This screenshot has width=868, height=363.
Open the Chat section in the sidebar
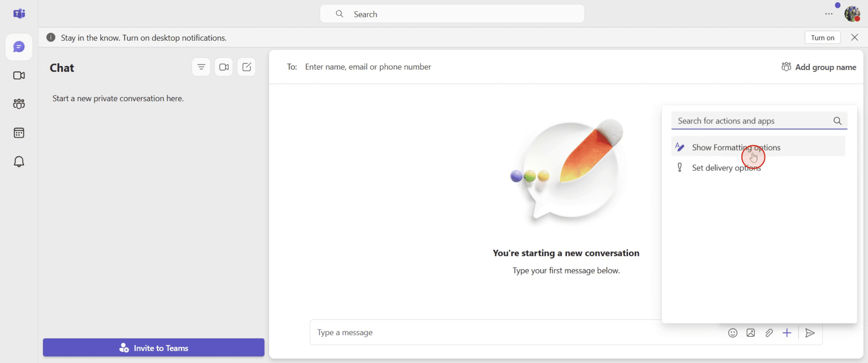(x=19, y=47)
